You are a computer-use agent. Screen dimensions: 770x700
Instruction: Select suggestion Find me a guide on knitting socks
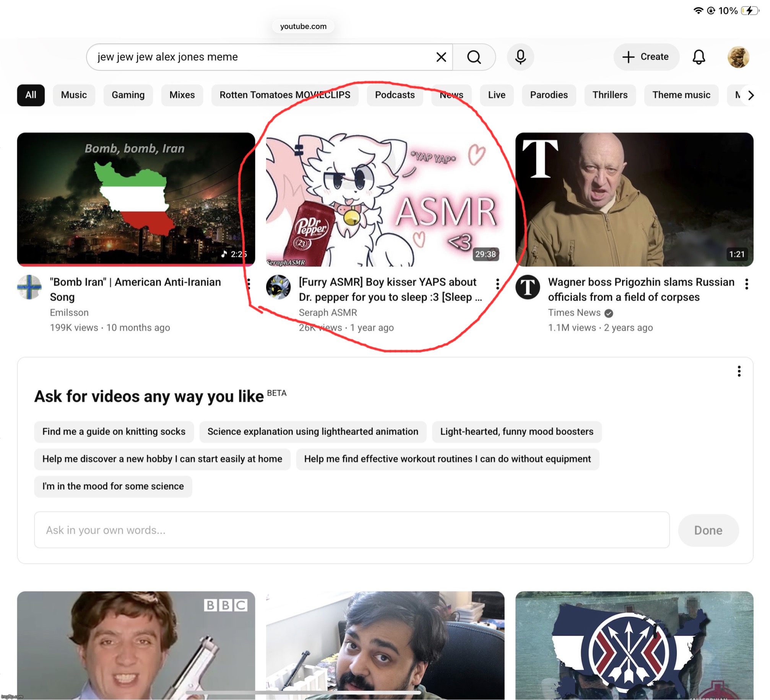[114, 431]
